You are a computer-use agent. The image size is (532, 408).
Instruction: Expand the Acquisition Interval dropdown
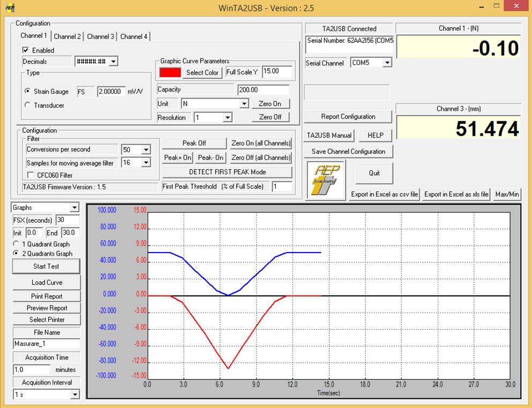(x=74, y=395)
